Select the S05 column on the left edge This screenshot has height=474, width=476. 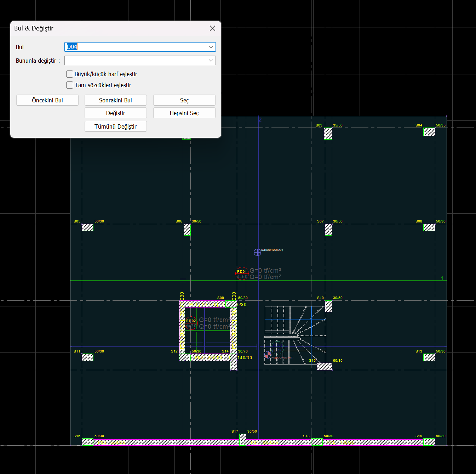click(87, 227)
